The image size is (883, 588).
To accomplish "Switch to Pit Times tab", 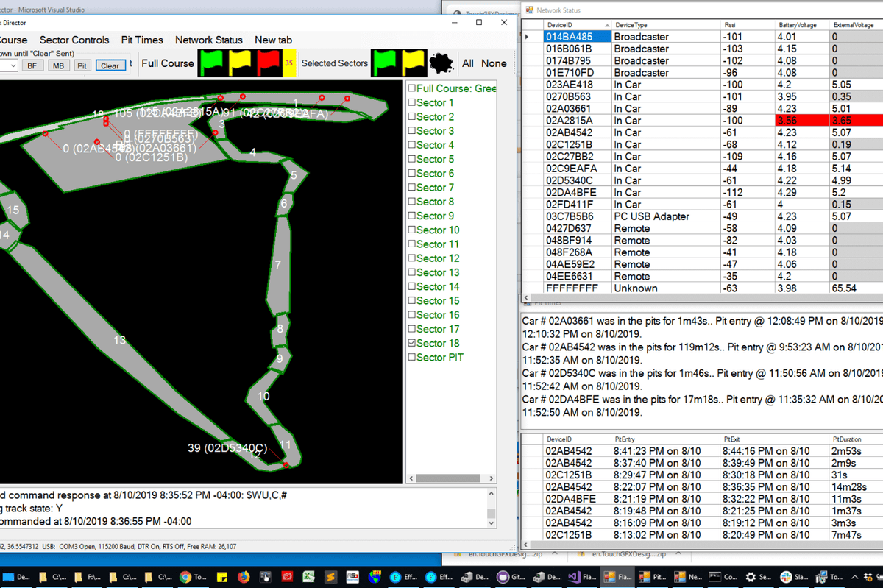I will pos(142,40).
